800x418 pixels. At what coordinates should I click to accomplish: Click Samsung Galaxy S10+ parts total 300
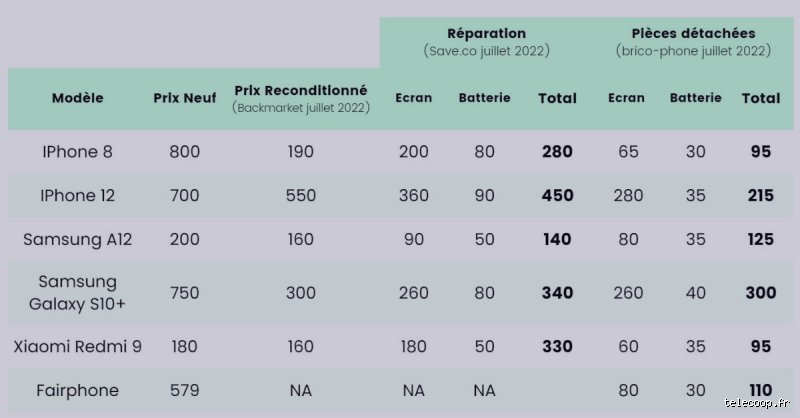tap(761, 293)
